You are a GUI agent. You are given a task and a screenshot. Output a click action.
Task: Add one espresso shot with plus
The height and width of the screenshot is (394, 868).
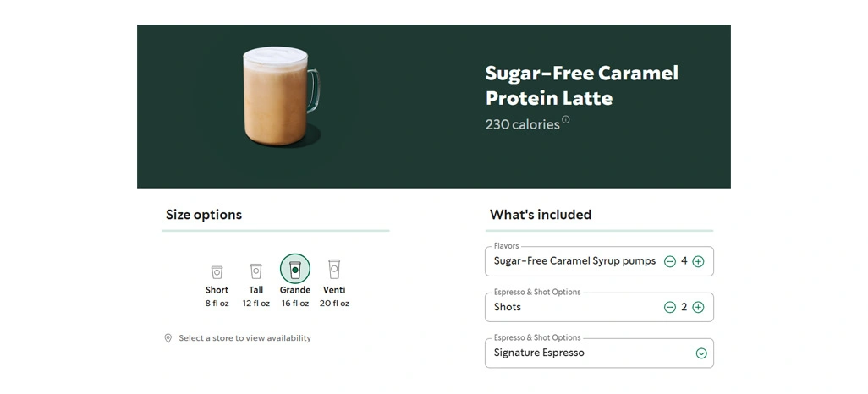[x=698, y=308]
